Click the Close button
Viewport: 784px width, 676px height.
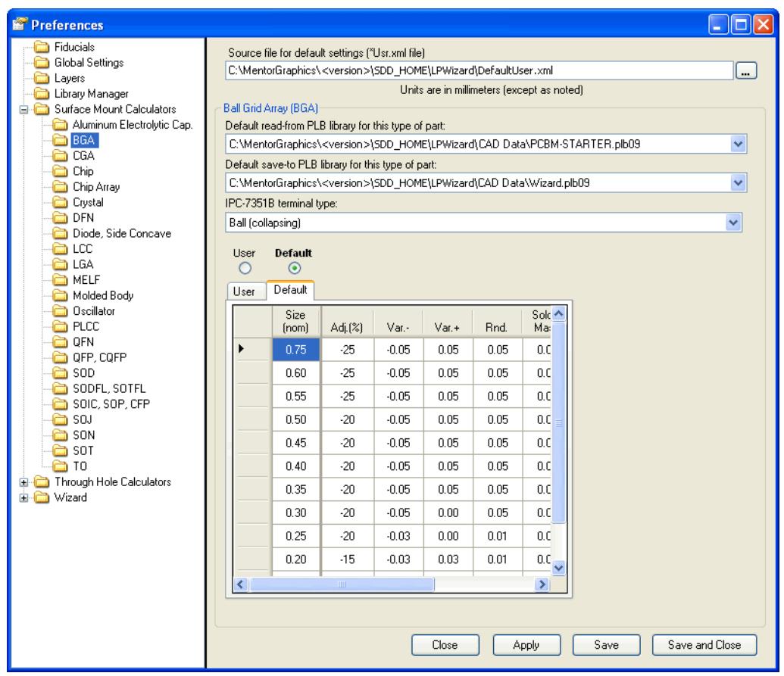[445, 645]
